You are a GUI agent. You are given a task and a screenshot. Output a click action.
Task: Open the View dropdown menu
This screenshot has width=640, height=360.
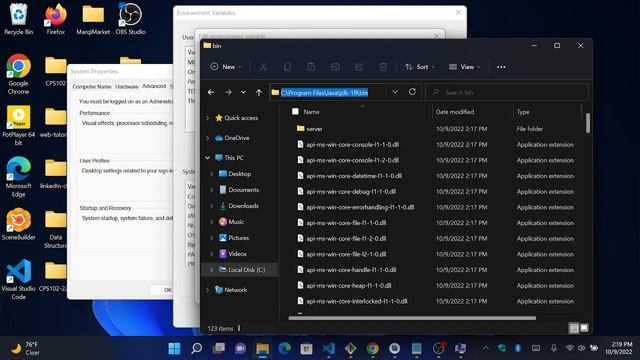click(x=464, y=67)
